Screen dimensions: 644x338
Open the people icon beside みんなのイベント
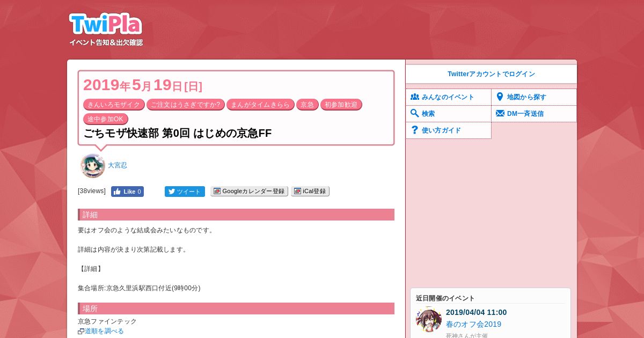click(414, 97)
